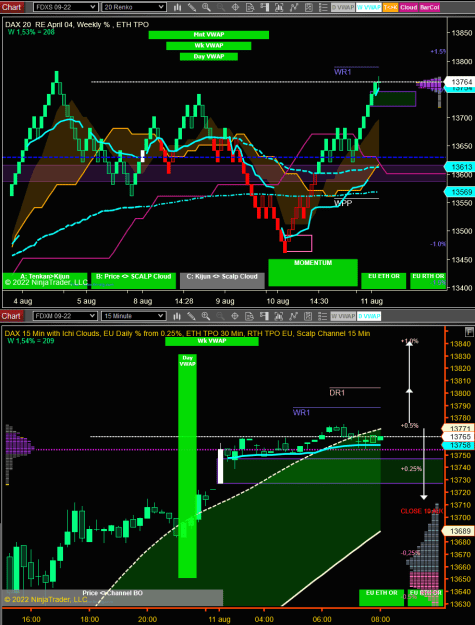Viewport: 475px width, 625px height.
Task: Activate the crosshair cursor in top chart toolbar
Action: click(x=235, y=7)
